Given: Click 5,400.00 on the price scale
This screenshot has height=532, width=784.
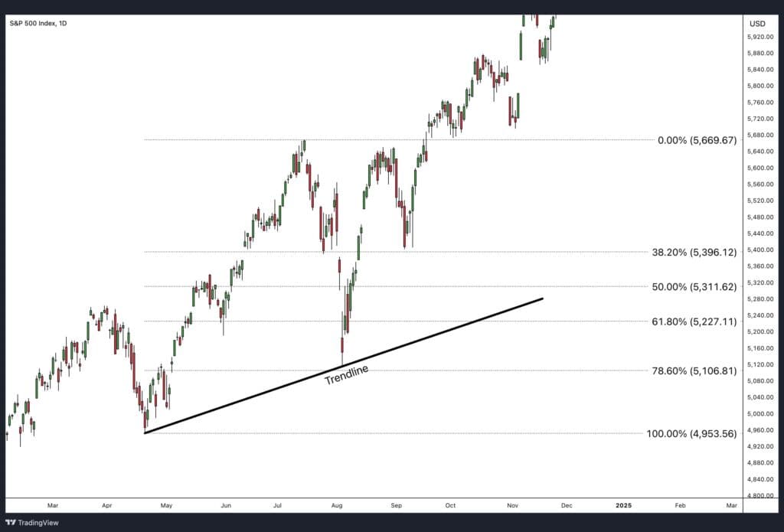Looking at the screenshot, I should [760, 250].
